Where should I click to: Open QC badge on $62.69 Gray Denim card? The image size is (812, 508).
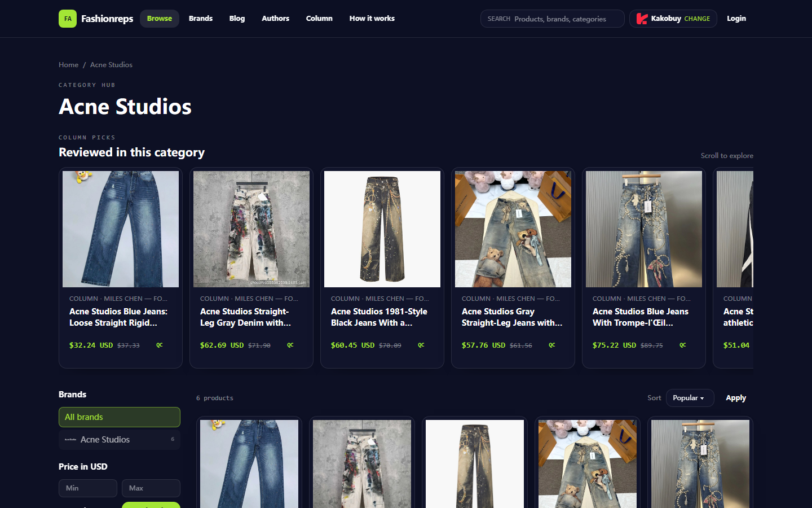[290, 345]
